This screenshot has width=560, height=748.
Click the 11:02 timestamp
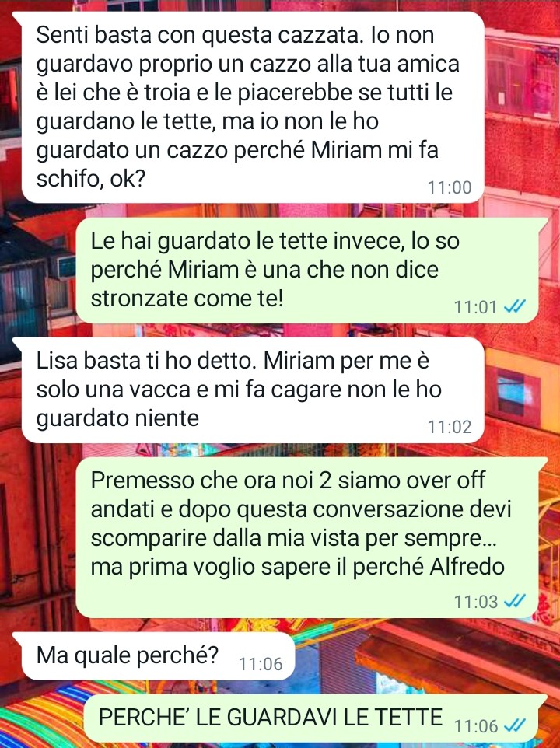(450, 426)
